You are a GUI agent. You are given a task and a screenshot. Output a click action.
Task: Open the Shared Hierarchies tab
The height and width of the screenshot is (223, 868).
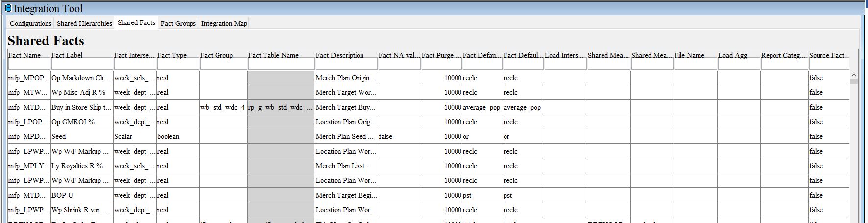[x=84, y=23]
